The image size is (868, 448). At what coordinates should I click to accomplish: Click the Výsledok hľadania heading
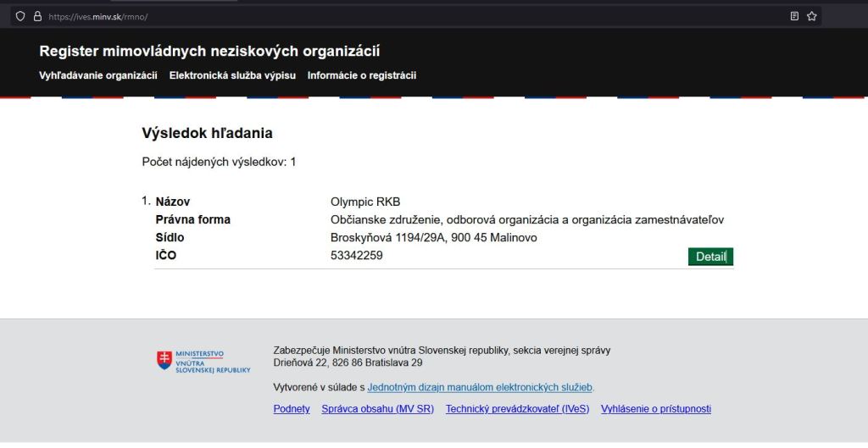(x=207, y=133)
